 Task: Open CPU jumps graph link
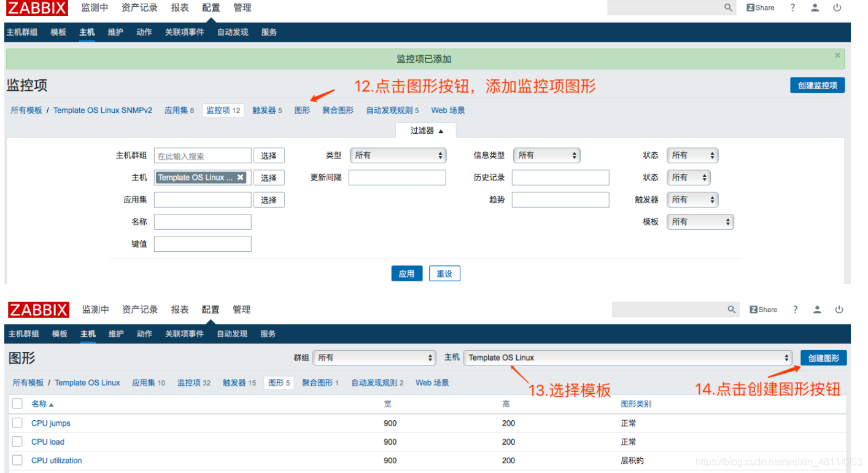51,423
